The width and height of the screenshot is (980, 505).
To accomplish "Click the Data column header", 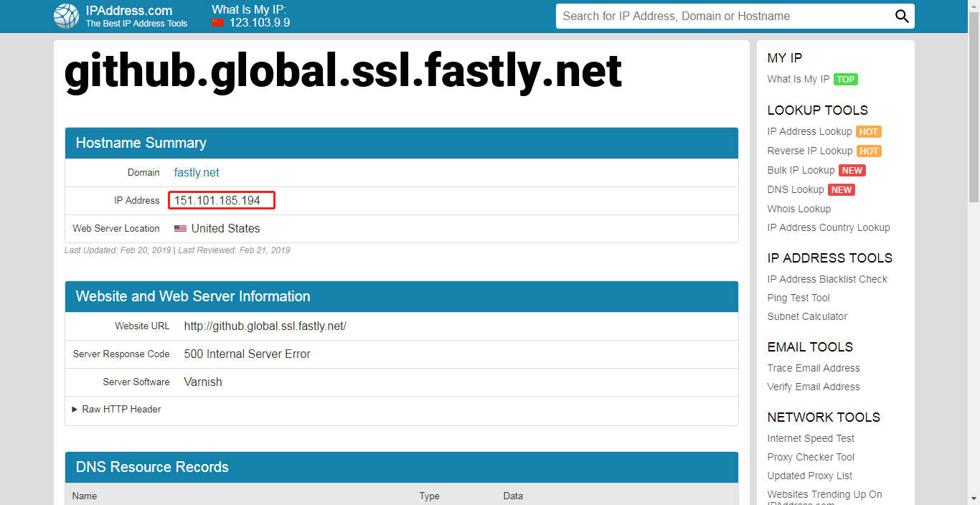I will (x=513, y=496).
